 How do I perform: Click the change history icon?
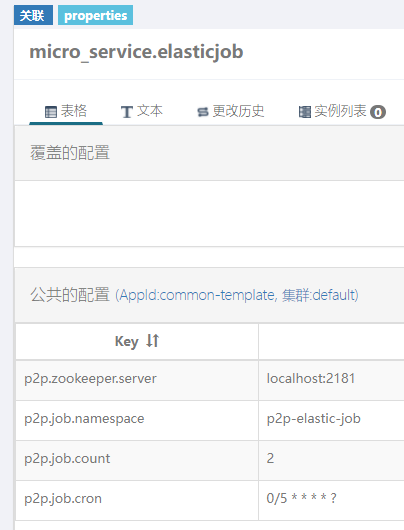click(x=203, y=112)
